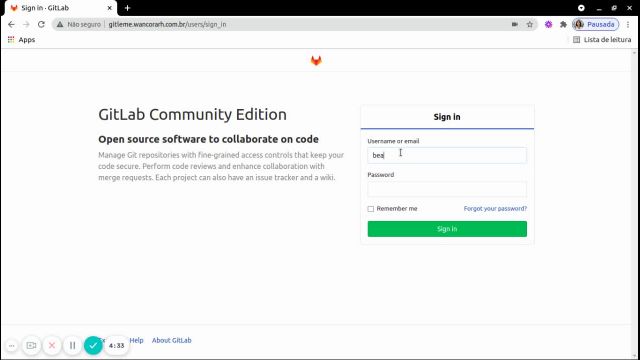Reload the page
Image resolution: width=640 pixels, height=360 pixels.
click(41, 24)
